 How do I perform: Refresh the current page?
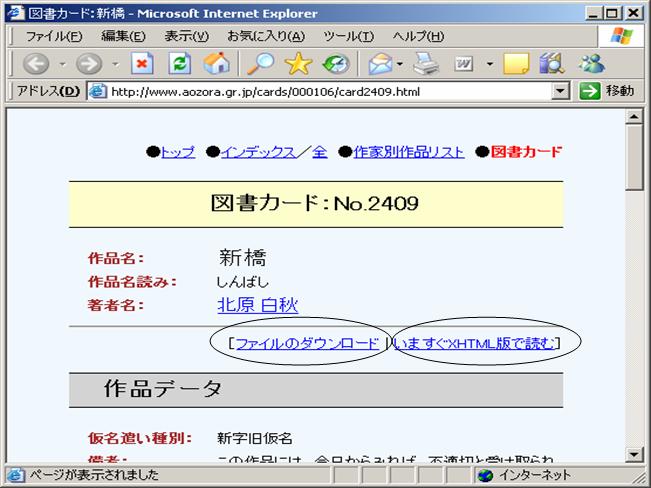point(180,64)
